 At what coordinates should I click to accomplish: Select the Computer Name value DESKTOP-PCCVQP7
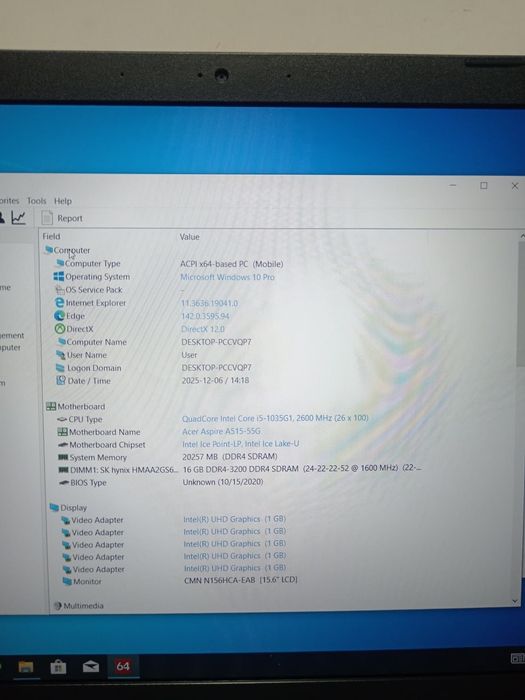click(x=216, y=342)
